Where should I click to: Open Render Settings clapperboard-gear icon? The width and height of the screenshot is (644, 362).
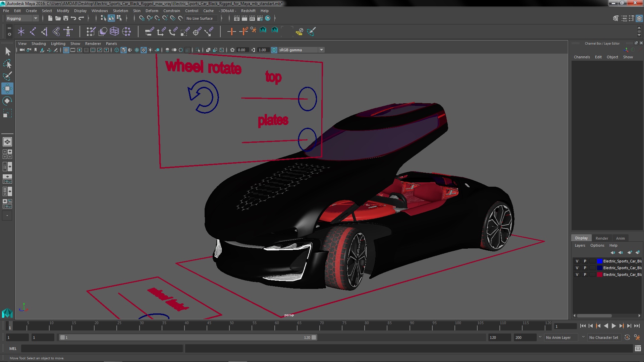(x=260, y=18)
